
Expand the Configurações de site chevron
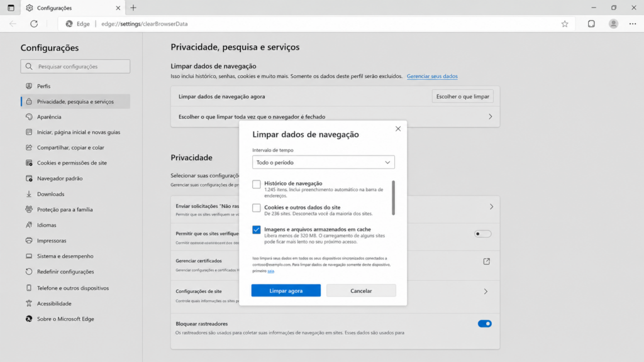pyautogui.click(x=486, y=292)
